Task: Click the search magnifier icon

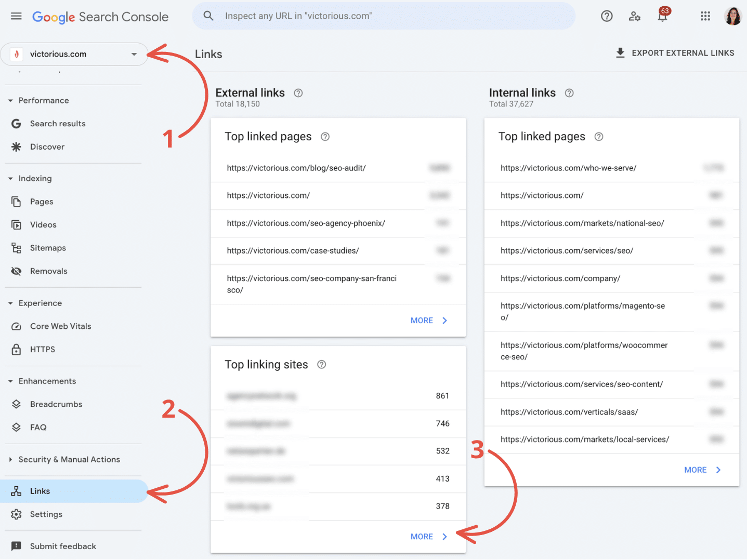Action: [208, 16]
